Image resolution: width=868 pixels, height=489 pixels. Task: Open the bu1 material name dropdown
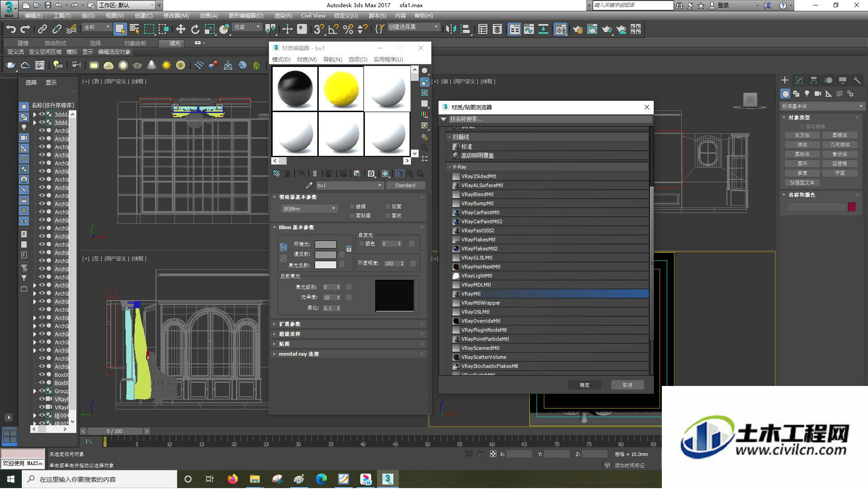pos(349,185)
